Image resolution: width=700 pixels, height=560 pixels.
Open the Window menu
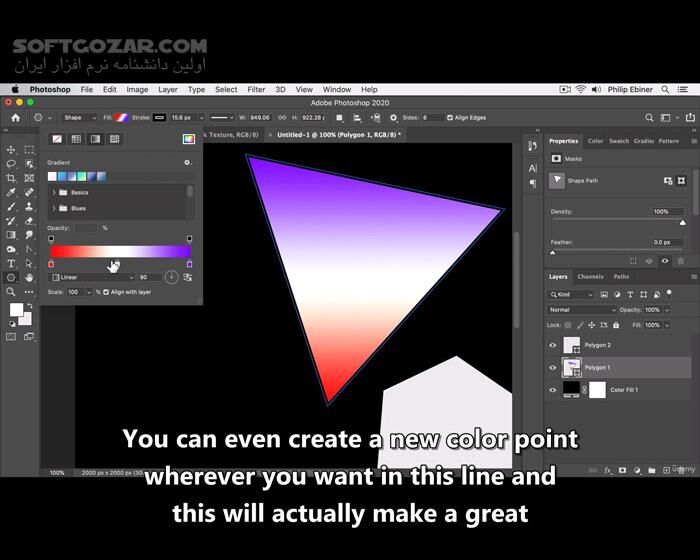point(337,89)
